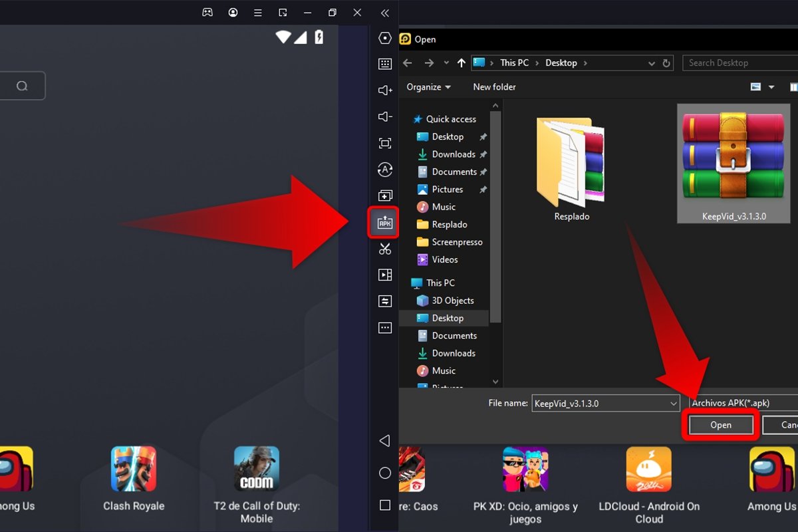Select This PC in navigation pane
This screenshot has width=798, height=532.
point(440,283)
